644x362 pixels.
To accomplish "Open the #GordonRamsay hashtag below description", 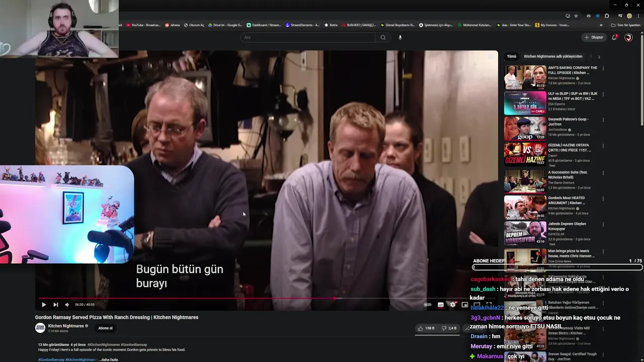I will pyautogui.click(x=51, y=360).
